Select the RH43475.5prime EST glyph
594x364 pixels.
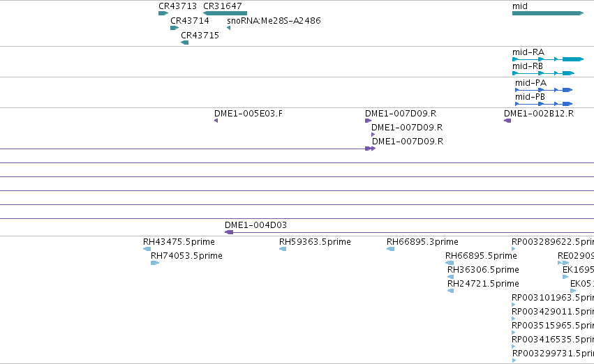[x=147, y=249]
